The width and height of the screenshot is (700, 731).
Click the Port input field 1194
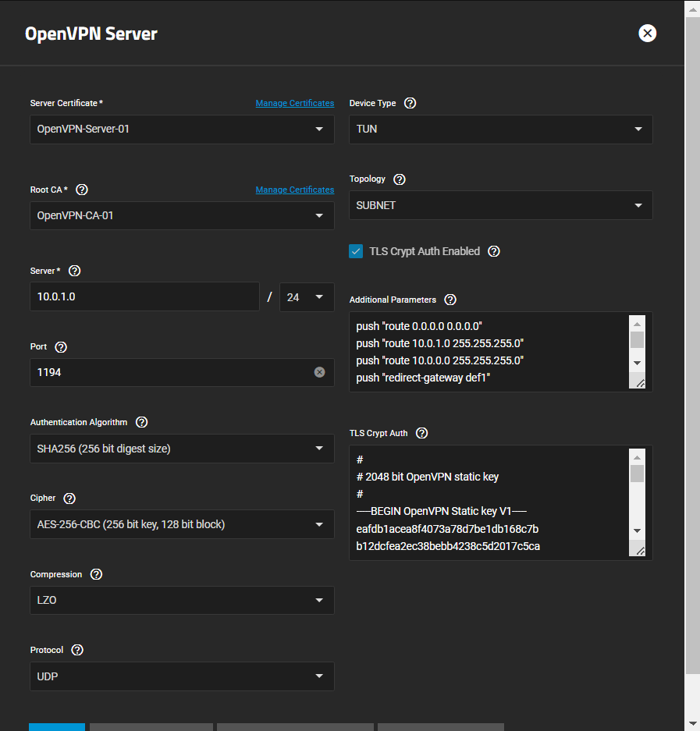pyautogui.click(x=182, y=372)
